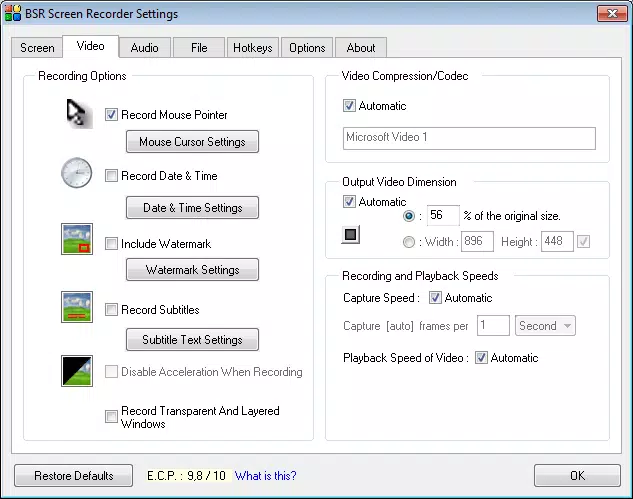Open Mouse Cursor Settings

192,142
